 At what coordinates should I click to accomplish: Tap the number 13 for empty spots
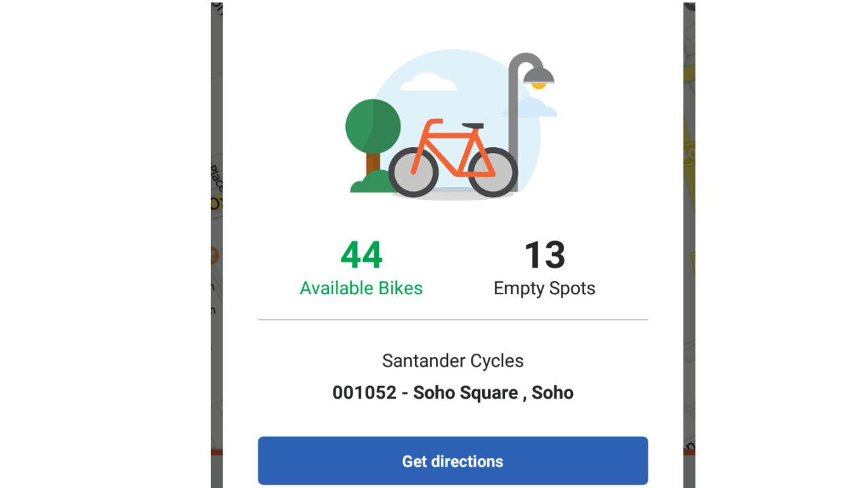click(544, 256)
